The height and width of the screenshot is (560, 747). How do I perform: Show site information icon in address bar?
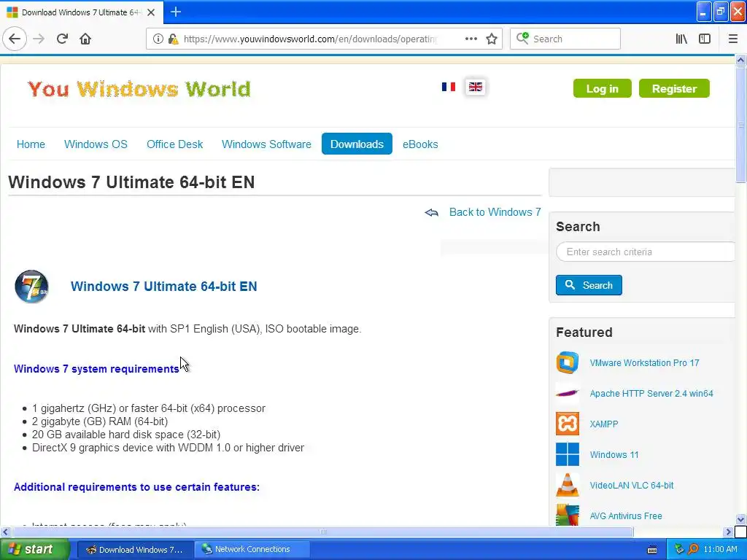pyautogui.click(x=158, y=39)
